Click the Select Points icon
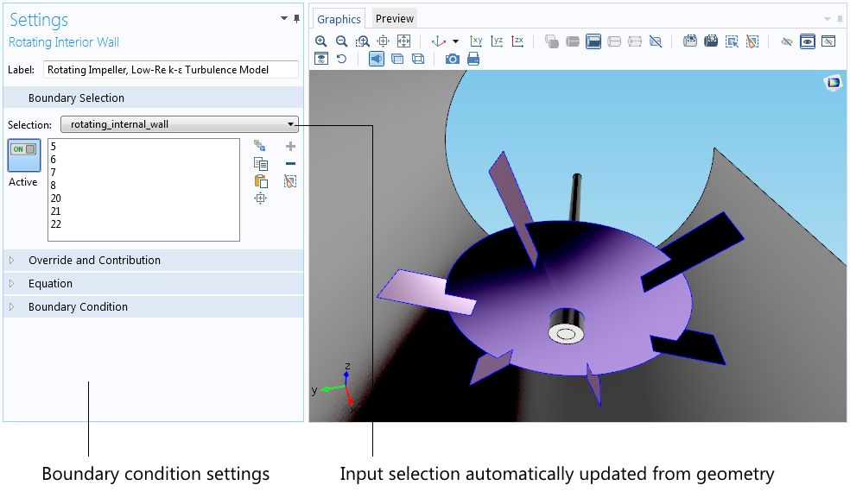Image resolution: width=850 pixels, height=504 pixels. coord(635,41)
